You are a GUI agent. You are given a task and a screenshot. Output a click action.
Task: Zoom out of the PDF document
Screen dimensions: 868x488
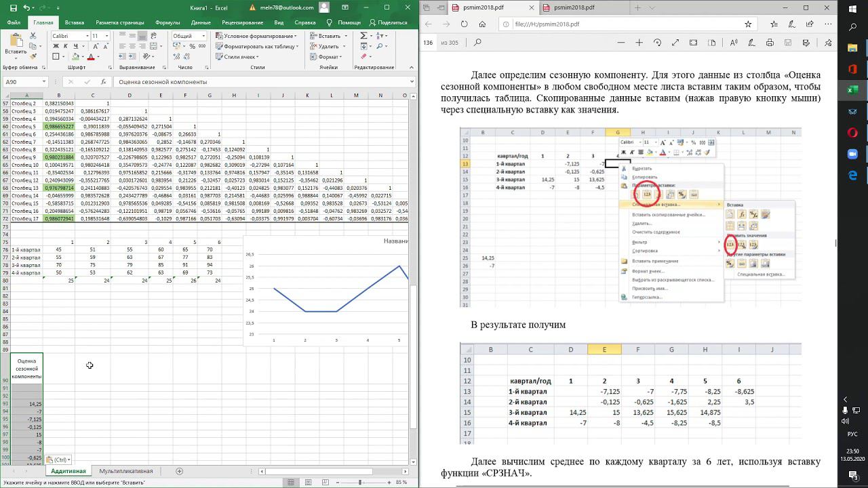620,42
